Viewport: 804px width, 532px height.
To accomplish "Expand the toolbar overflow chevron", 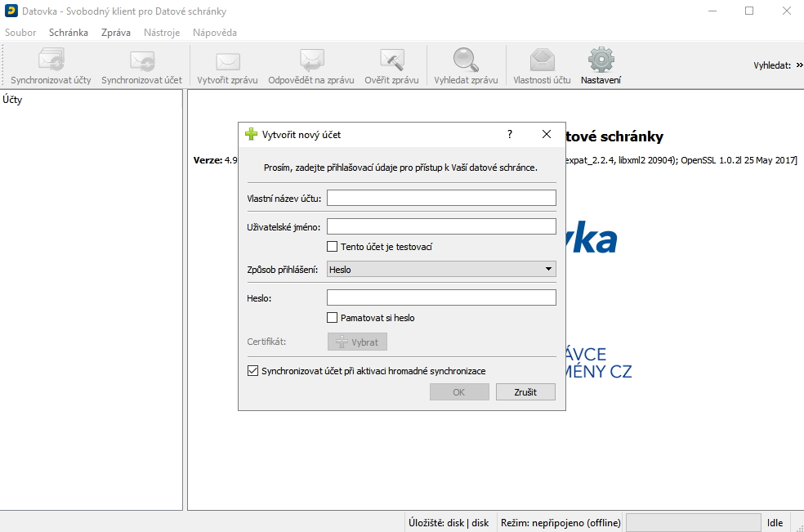I will pyautogui.click(x=799, y=65).
